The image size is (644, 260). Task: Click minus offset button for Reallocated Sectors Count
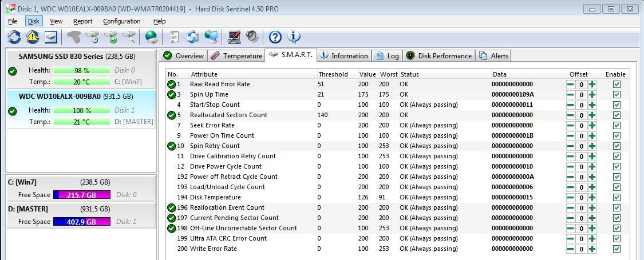571,115
